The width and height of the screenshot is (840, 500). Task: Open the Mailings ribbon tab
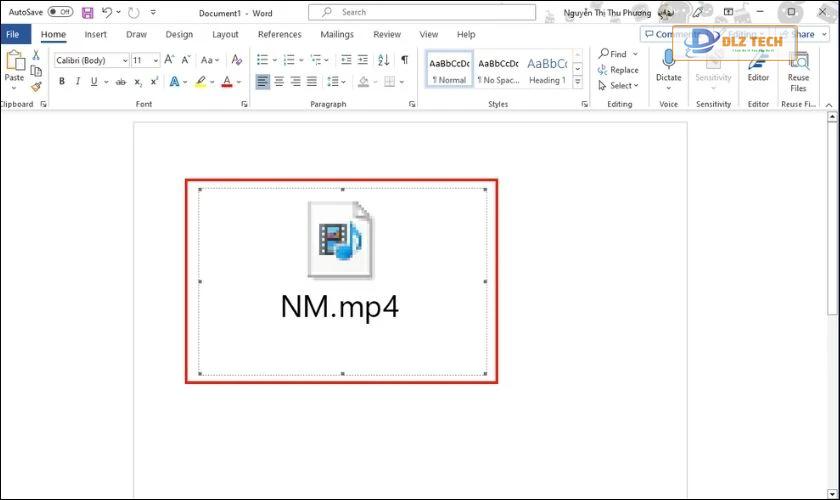click(337, 34)
